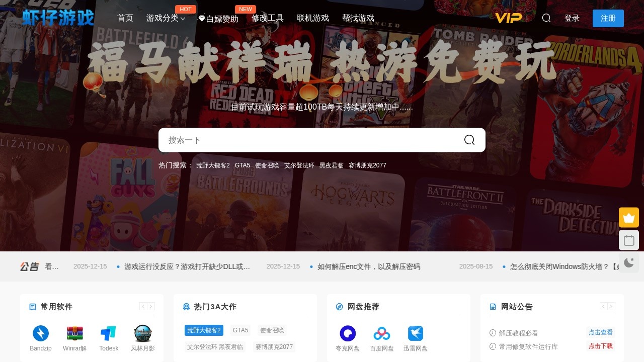Screen dimensions: 644x362
Task: Click the 夸克网盘 cloud drive icon
Action: 347,333
